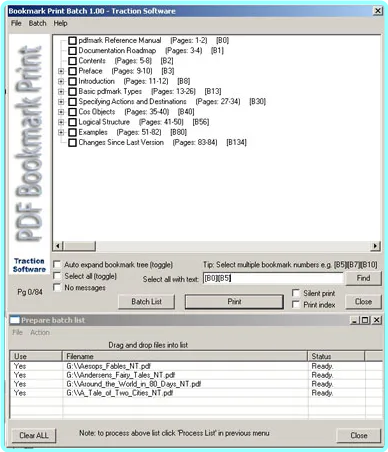This screenshot has width=388, height=452.
Task: Check the pdfmark Reference Manual bookmark checkbox
Action: 72,41
